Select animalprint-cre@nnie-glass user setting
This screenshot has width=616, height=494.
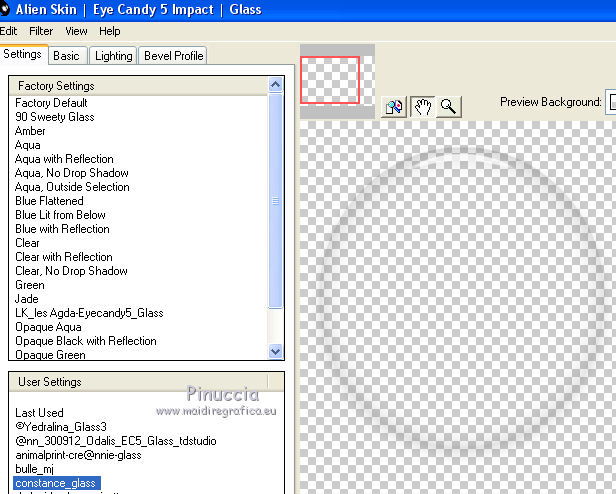pos(78,455)
